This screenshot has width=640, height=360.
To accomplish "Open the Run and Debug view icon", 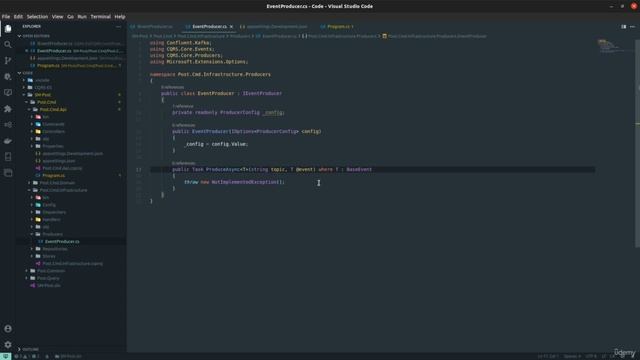I will point(8,77).
